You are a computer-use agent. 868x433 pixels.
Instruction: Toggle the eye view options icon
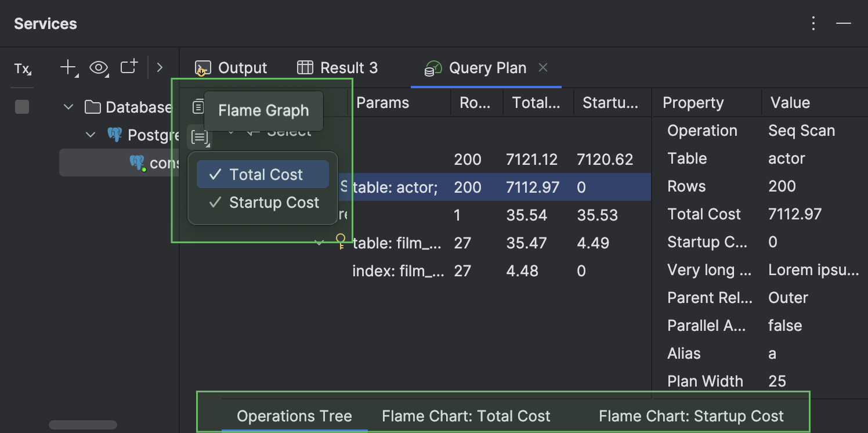coord(99,68)
